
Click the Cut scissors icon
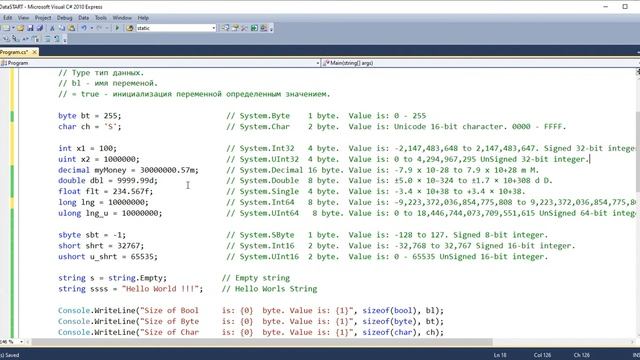pyautogui.click(x=52, y=28)
